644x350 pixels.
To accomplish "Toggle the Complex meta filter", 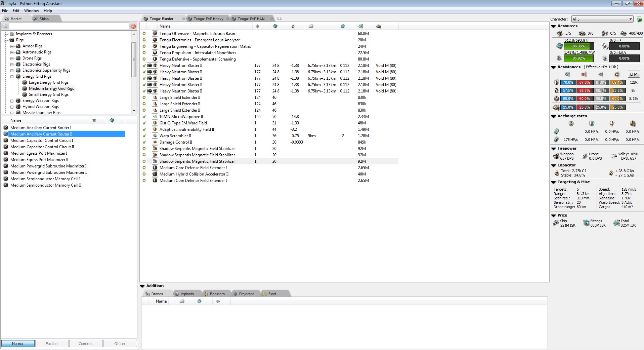I will [86, 344].
